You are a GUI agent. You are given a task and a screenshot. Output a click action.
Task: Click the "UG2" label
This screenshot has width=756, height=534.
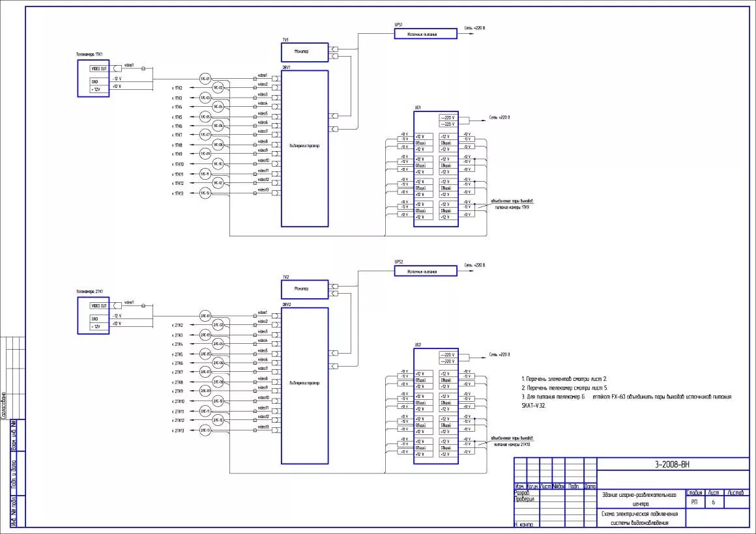pyautogui.click(x=418, y=344)
